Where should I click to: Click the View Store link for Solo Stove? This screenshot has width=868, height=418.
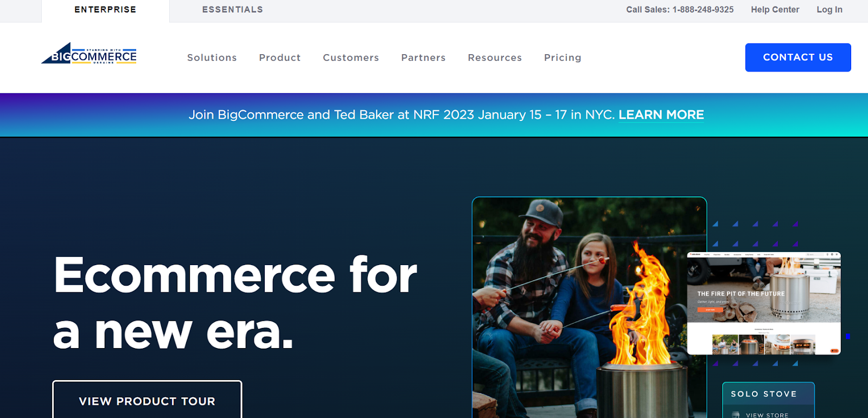(767, 415)
